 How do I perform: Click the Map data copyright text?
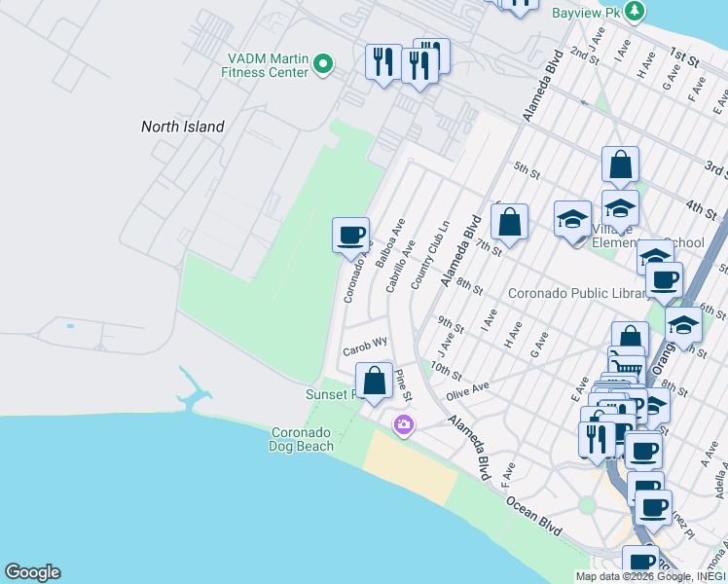coord(650,577)
